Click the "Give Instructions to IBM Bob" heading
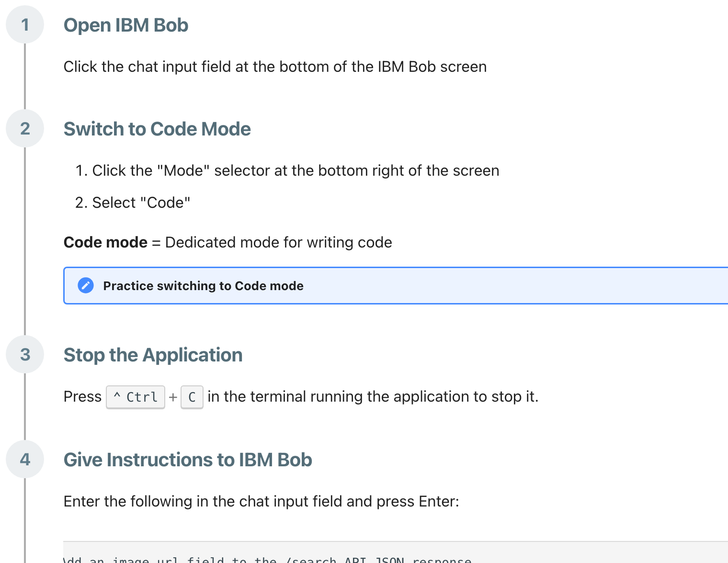 pyautogui.click(x=188, y=460)
